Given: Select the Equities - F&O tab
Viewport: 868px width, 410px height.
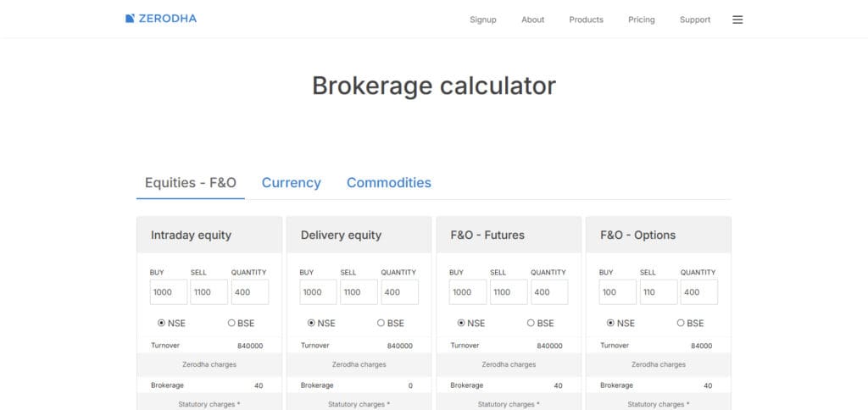Looking at the screenshot, I should (191, 183).
